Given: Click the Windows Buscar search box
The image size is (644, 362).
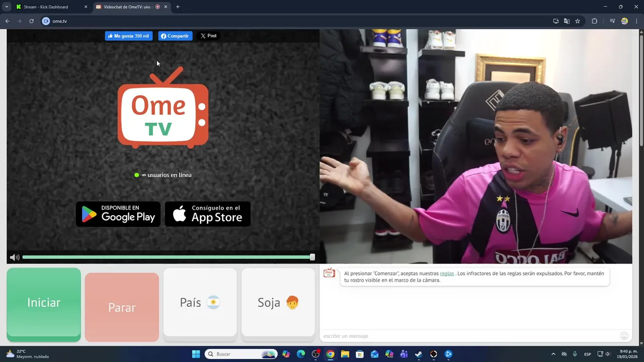Looking at the screenshot, I should 241,354.
